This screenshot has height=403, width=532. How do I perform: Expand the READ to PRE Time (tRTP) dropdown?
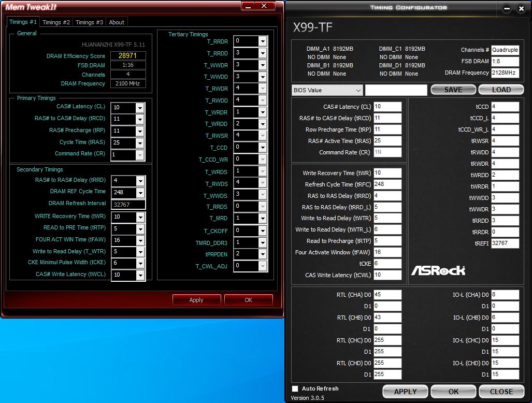coord(140,229)
